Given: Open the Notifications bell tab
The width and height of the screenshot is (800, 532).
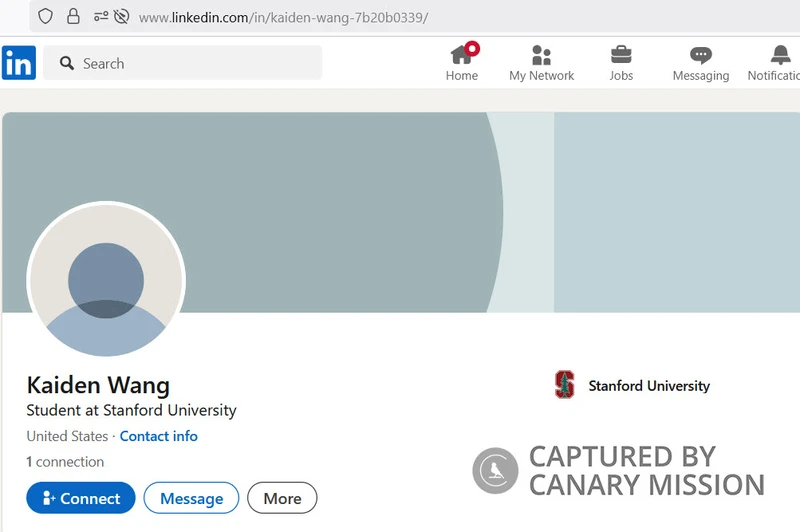Looking at the screenshot, I should tap(774, 63).
